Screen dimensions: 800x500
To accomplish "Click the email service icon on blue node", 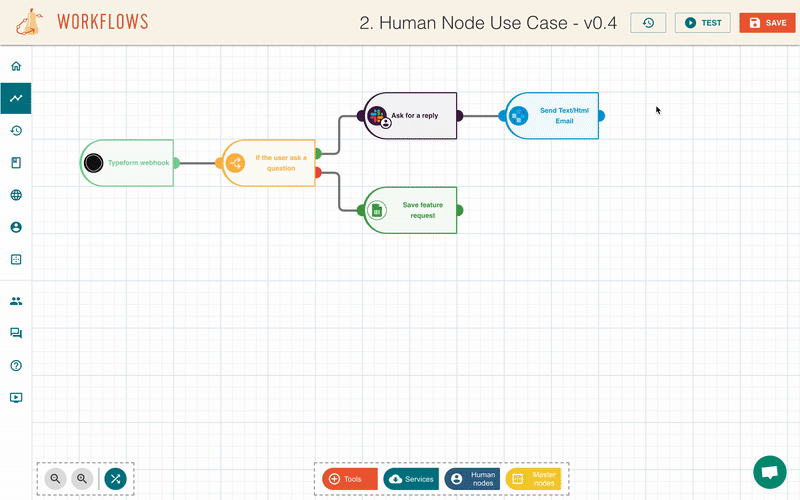I will pos(518,116).
